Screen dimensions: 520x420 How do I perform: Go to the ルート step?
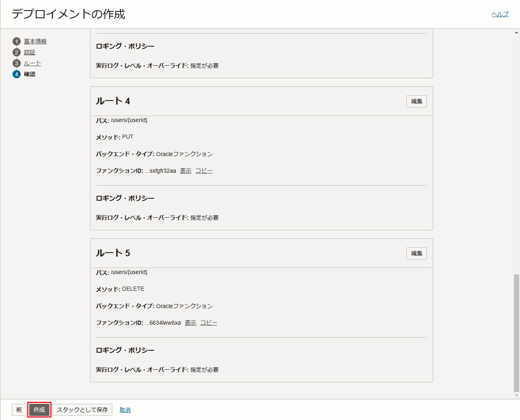click(32, 63)
